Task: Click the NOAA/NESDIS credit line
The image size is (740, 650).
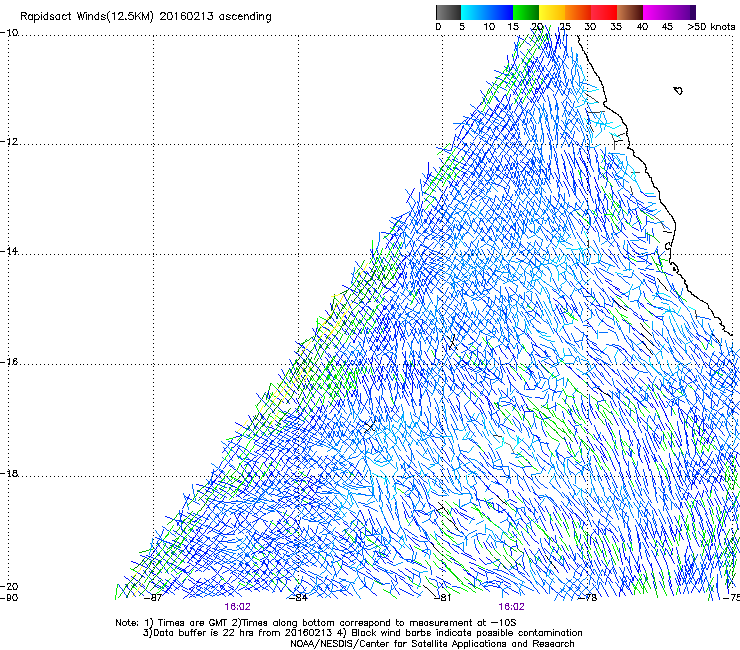Action: point(432,644)
